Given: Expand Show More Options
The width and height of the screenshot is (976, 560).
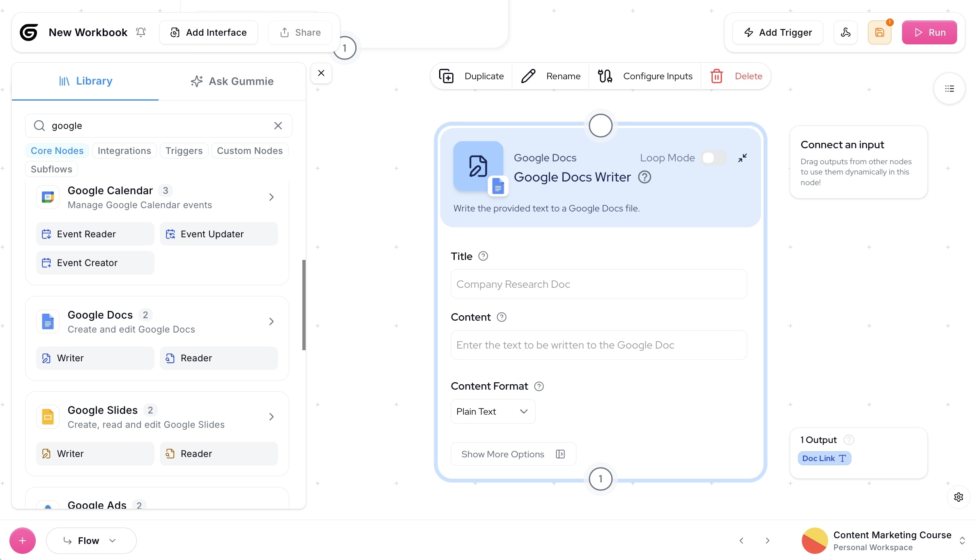Looking at the screenshot, I should click(x=513, y=454).
